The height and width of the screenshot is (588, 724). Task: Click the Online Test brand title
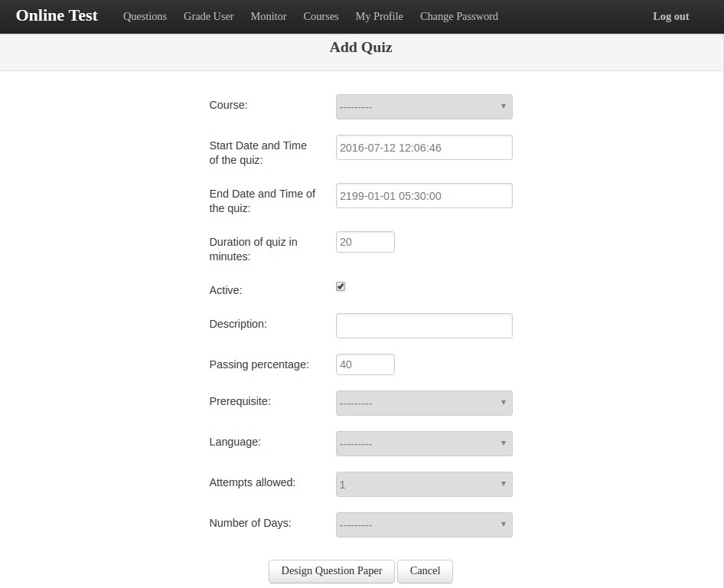(57, 16)
